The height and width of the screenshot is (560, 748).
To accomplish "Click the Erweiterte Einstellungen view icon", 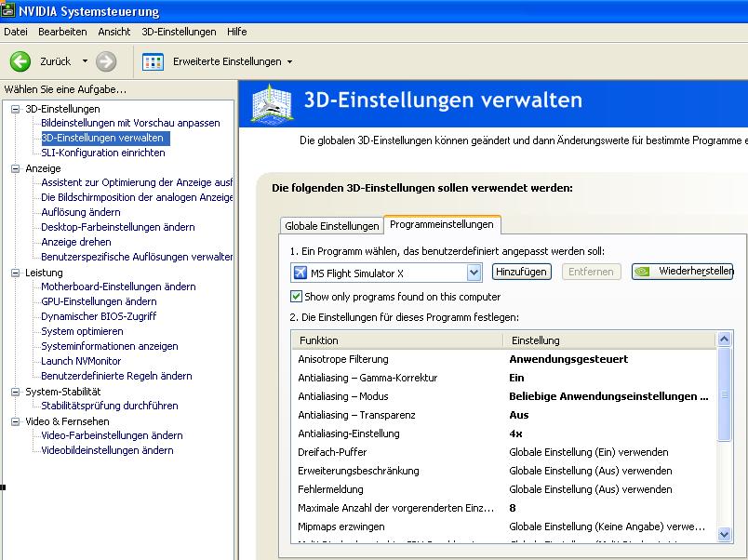I will (154, 62).
